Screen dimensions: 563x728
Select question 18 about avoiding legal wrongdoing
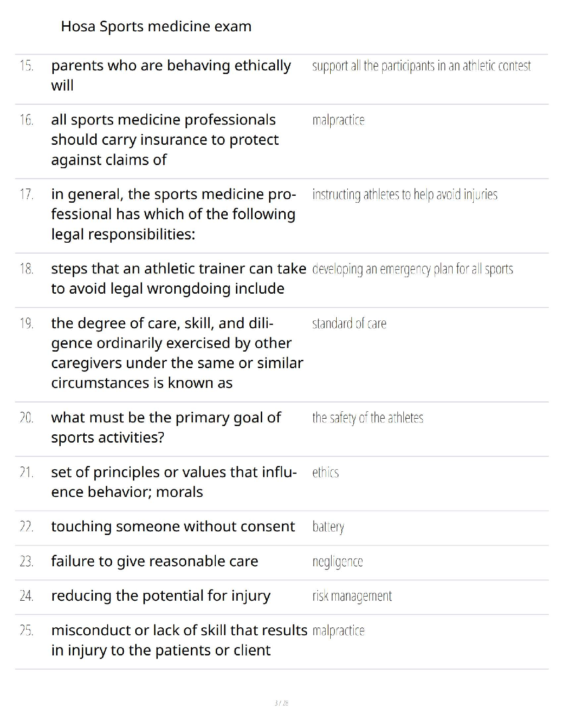point(178,279)
